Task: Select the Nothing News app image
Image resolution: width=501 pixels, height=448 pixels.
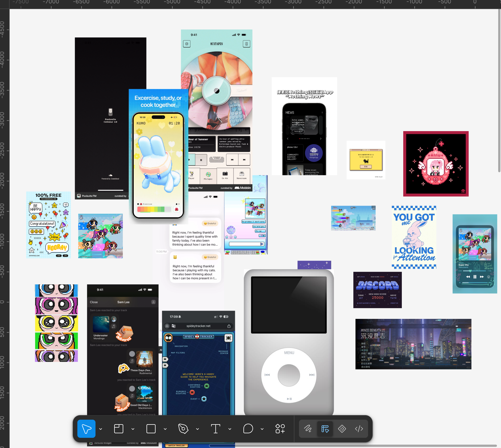Action: tap(304, 126)
